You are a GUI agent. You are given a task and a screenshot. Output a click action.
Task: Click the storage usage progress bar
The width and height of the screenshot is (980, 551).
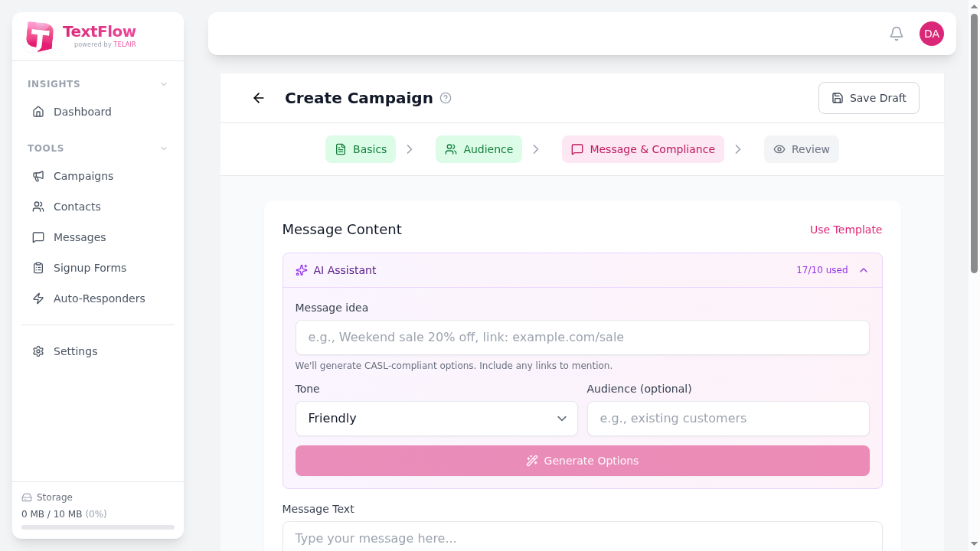coord(98,527)
